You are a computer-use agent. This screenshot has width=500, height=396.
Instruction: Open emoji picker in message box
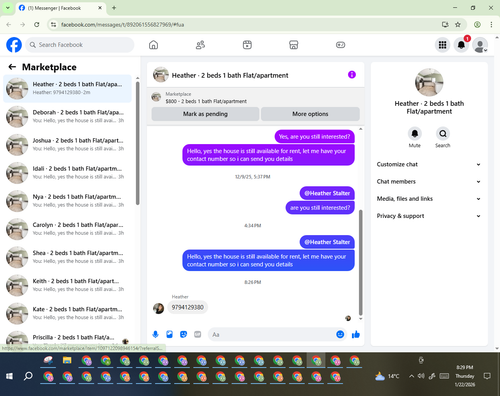(x=340, y=334)
